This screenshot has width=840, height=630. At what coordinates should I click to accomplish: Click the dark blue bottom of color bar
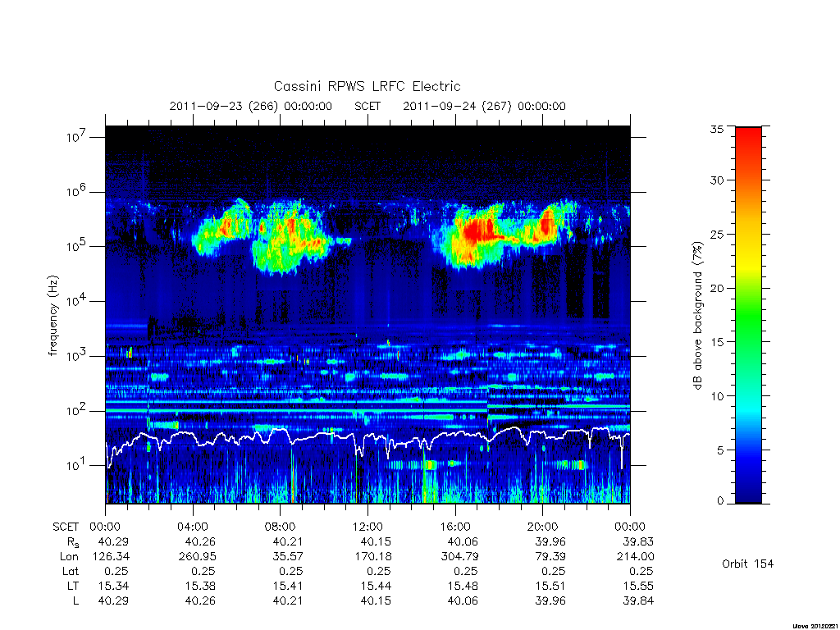748,493
